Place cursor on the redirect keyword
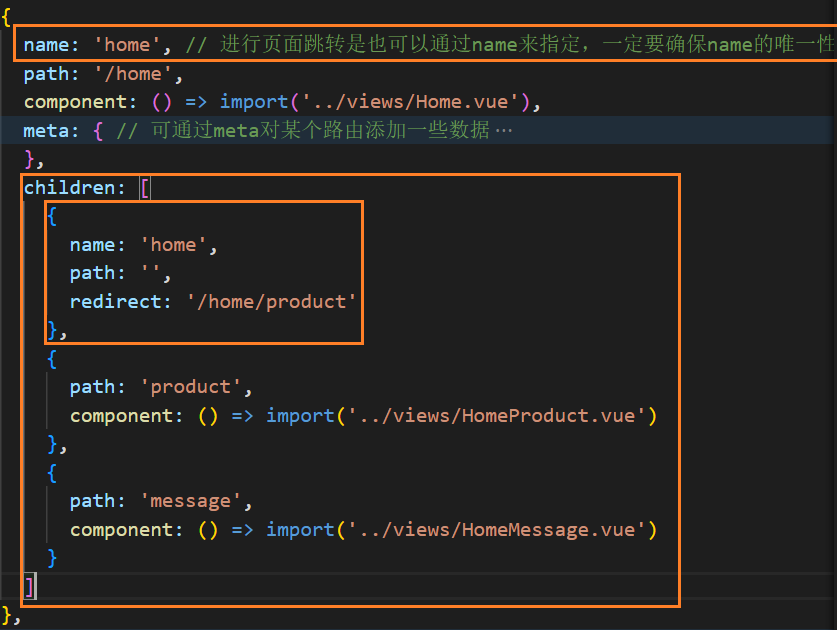Screen dimensions: 837x630 [x=116, y=302]
